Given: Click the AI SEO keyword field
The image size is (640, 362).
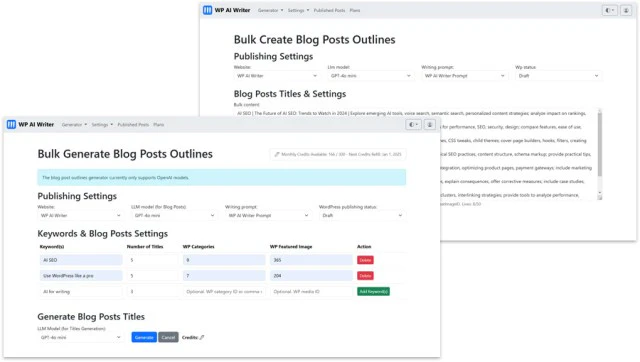Looking at the screenshot, I should tap(81, 260).
